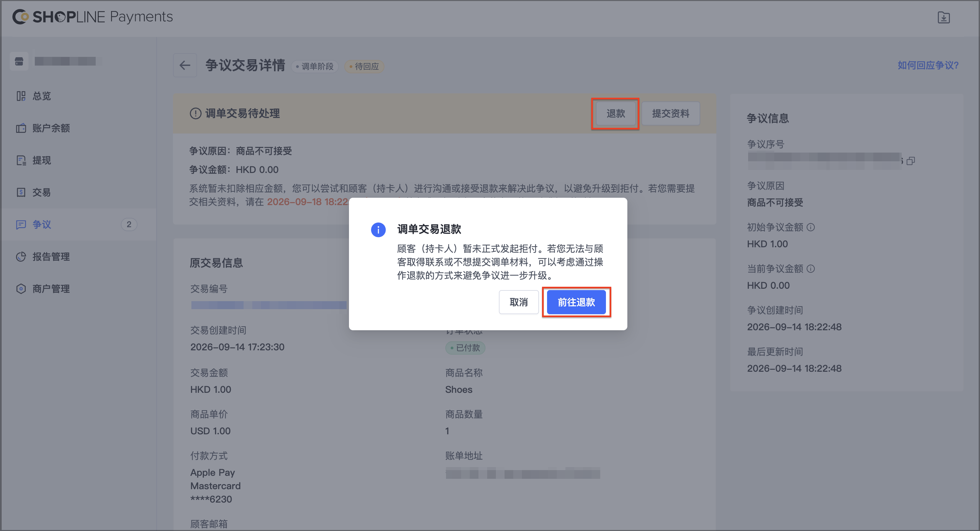Click the dialog title 调单交易退款

(x=429, y=229)
